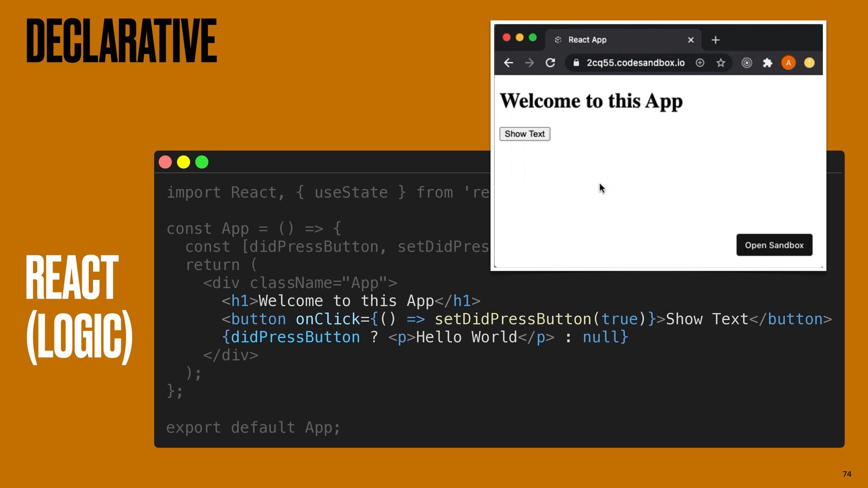The image size is (868, 488).
Task: Click the yellow update alert icon
Action: (x=809, y=63)
